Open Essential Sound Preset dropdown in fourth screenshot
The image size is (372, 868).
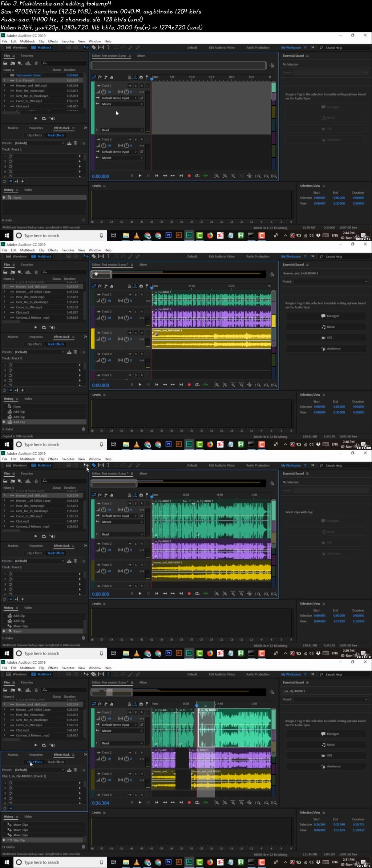pos(331,699)
